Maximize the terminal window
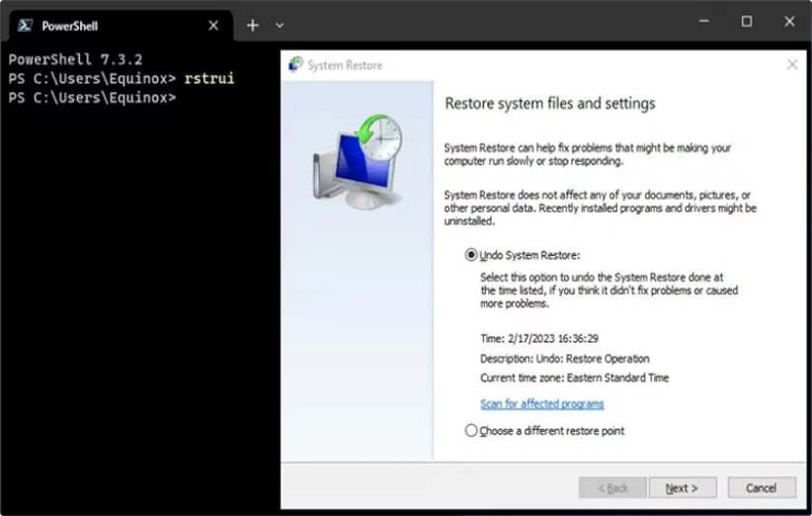Image resolution: width=812 pixels, height=516 pixels. tap(747, 21)
